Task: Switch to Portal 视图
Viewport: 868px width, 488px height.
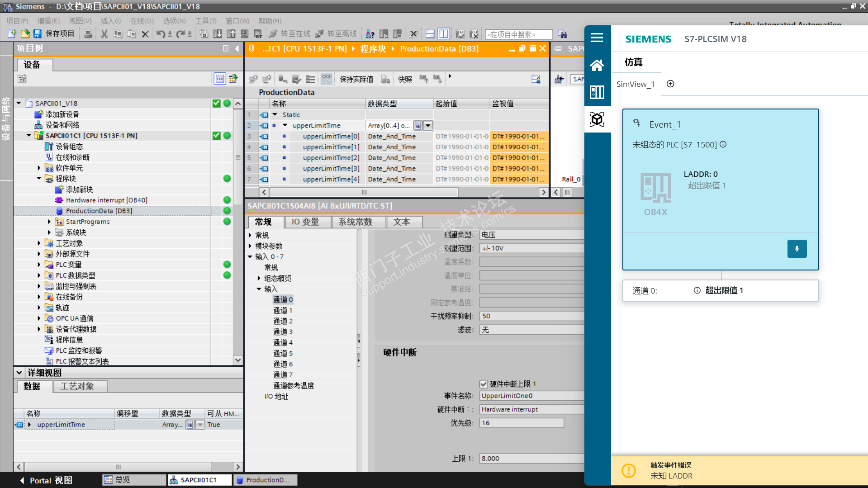Action: (x=46, y=480)
